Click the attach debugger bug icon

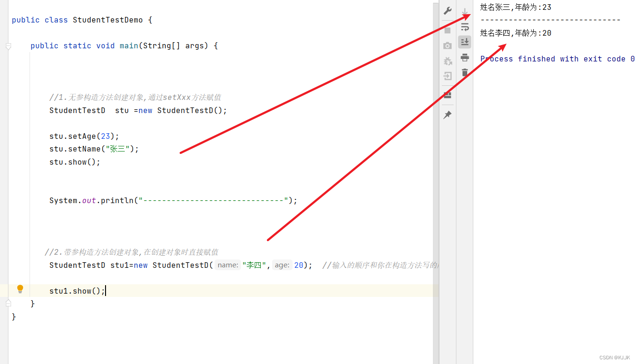(x=447, y=61)
